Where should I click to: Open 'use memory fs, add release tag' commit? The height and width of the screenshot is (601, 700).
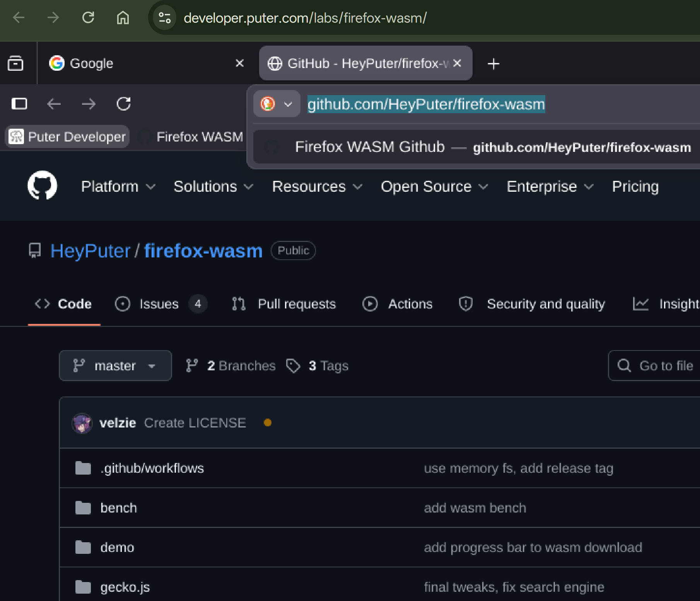click(519, 468)
